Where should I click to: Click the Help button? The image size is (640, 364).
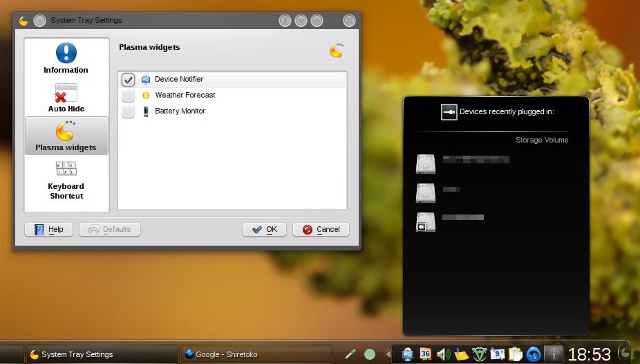point(49,230)
